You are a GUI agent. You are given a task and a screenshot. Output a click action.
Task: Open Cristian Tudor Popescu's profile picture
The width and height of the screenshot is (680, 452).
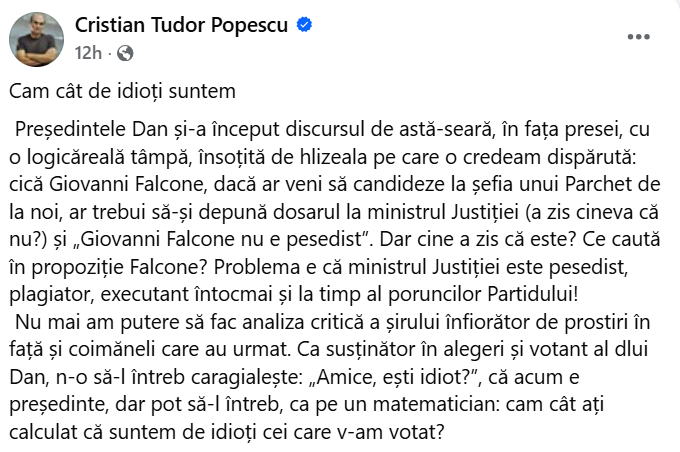pyautogui.click(x=38, y=38)
